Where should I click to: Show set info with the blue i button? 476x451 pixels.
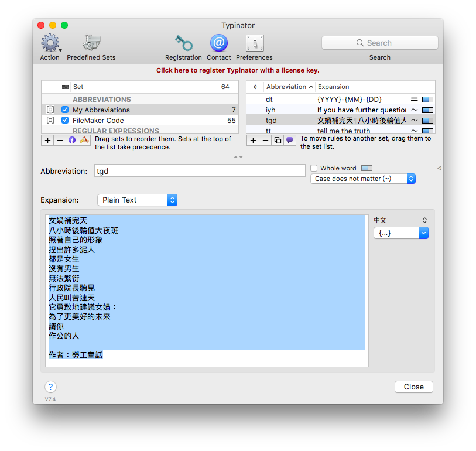click(x=72, y=141)
